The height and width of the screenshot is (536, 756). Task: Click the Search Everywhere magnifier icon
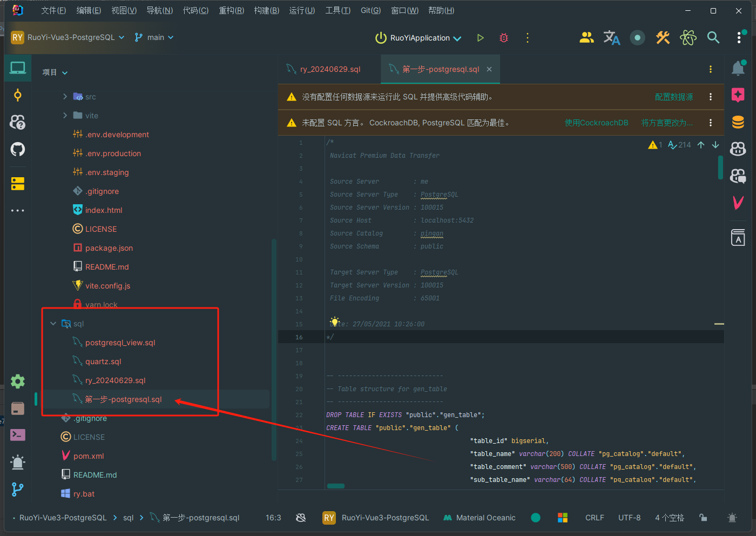[x=713, y=37]
